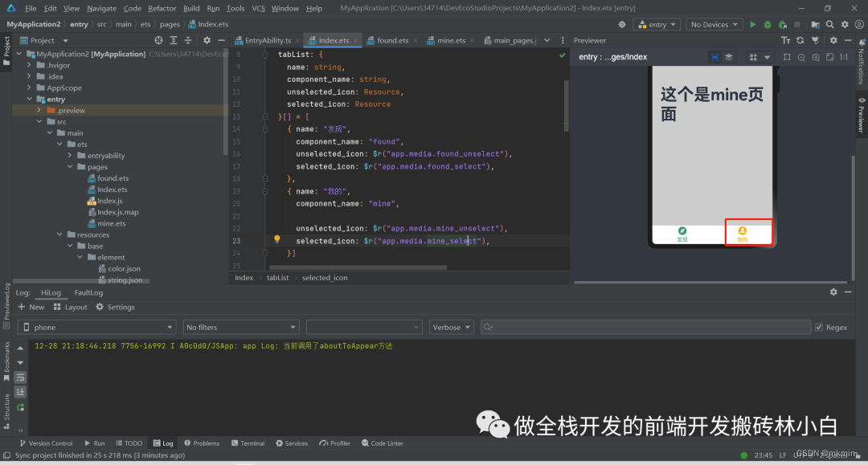
Task: Click the attach debugger to process icon
Action: [x=782, y=24]
